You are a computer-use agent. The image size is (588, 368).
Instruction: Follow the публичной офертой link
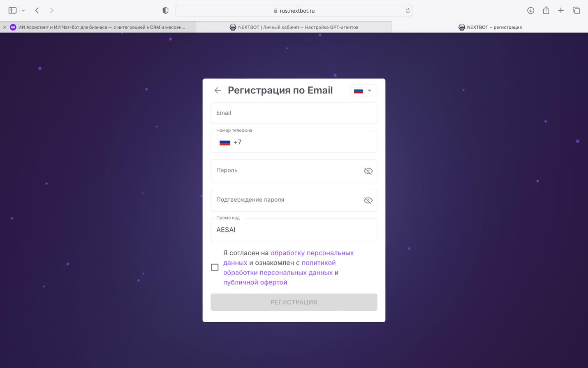(x=255, y=282)
